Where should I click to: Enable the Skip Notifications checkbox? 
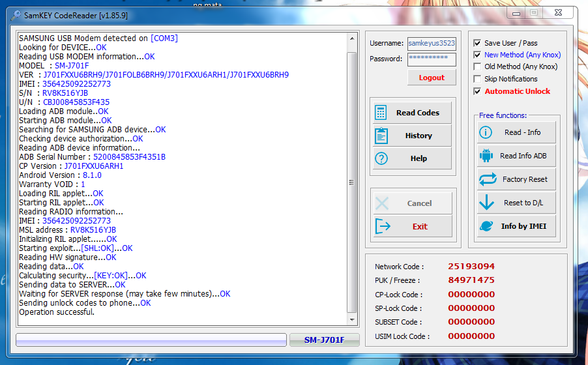[477, 79]
